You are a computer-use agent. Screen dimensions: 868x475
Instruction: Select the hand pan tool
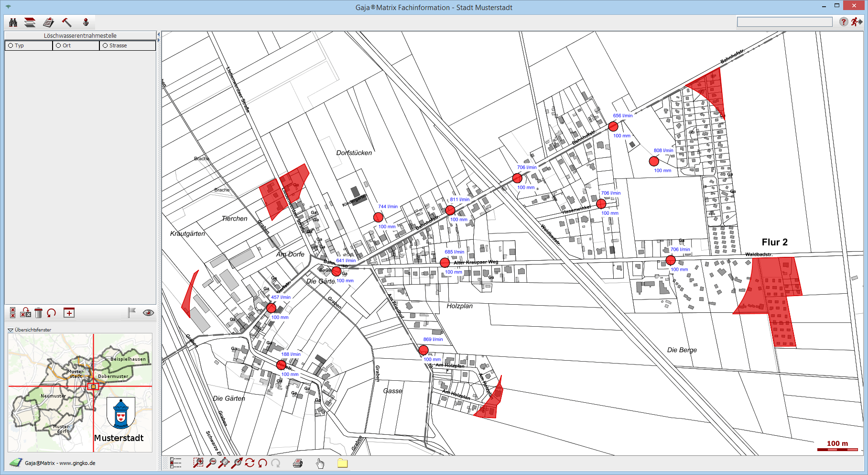pos(320,463)
